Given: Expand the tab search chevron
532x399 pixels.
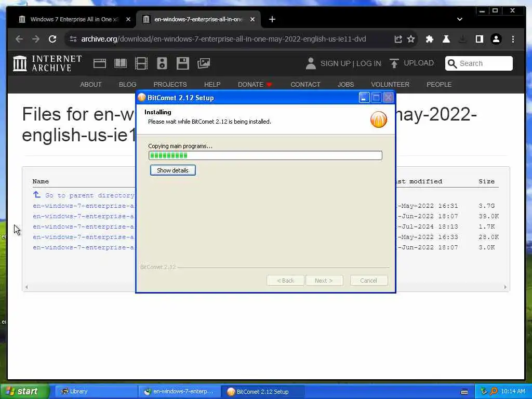Looking at the screenshot, I should click(x=460, y=19).
